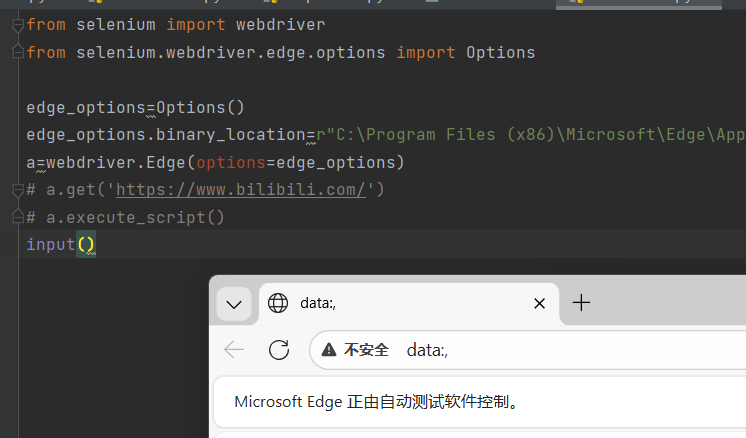Collapse the import block fold marker on the first line
Screen dimensions: 746x438
[18, 25]
